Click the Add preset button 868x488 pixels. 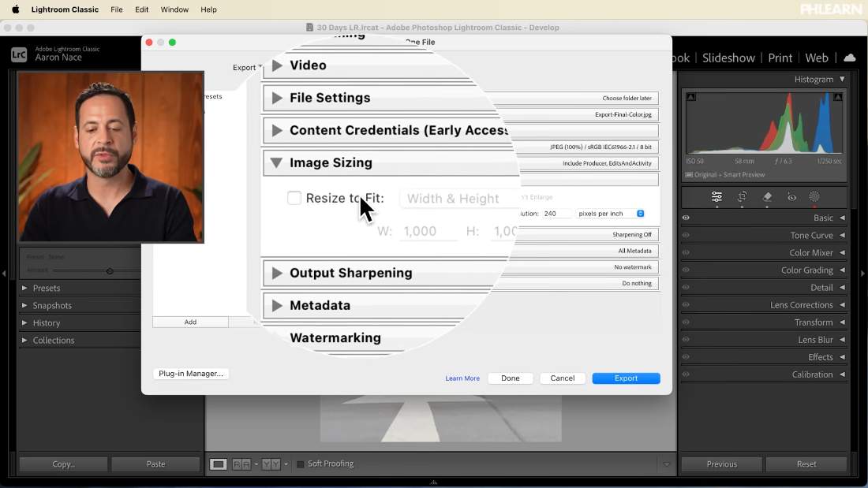pyautogui.click(x=190, y=322)
